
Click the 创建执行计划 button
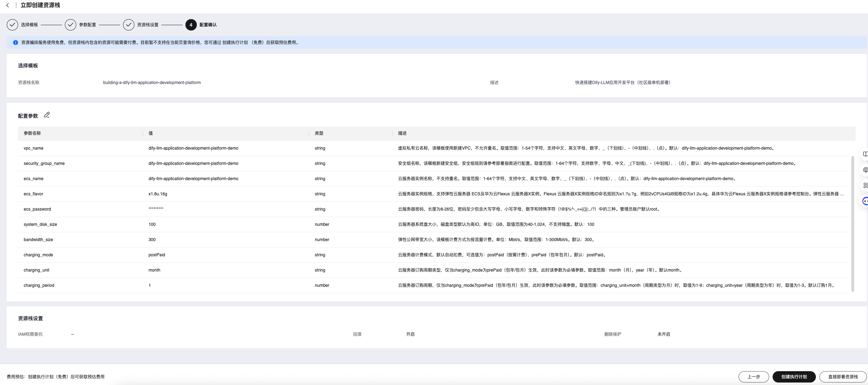[x=794, y=376]
